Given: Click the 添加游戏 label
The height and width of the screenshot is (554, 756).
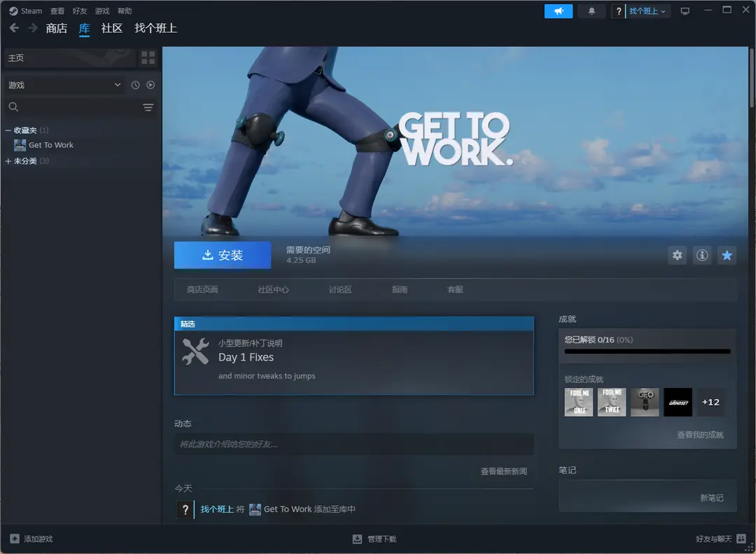Looking at the screenshot, I should [x=38, y=539].
